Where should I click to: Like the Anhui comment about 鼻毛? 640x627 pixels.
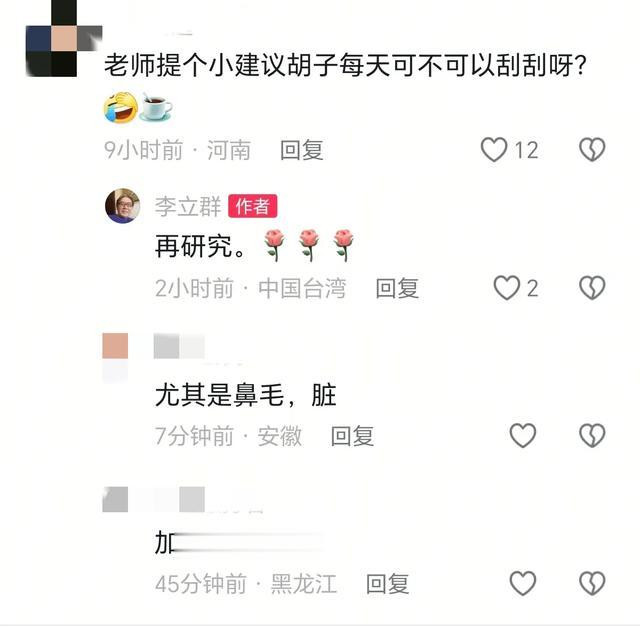523,435
